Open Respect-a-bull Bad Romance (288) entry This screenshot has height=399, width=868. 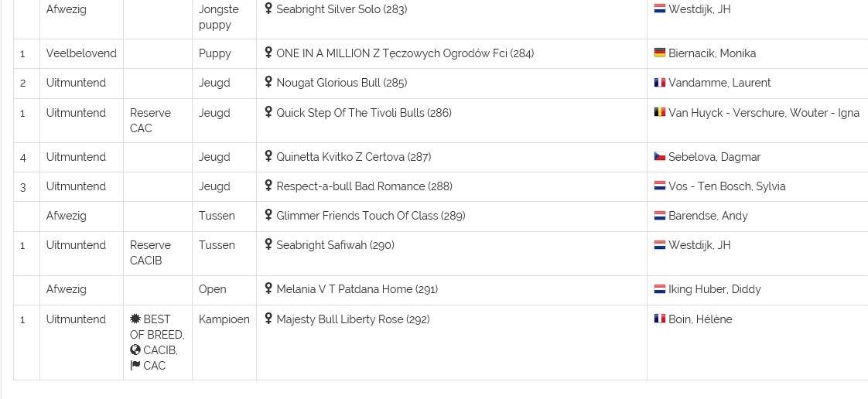(364, 186)
